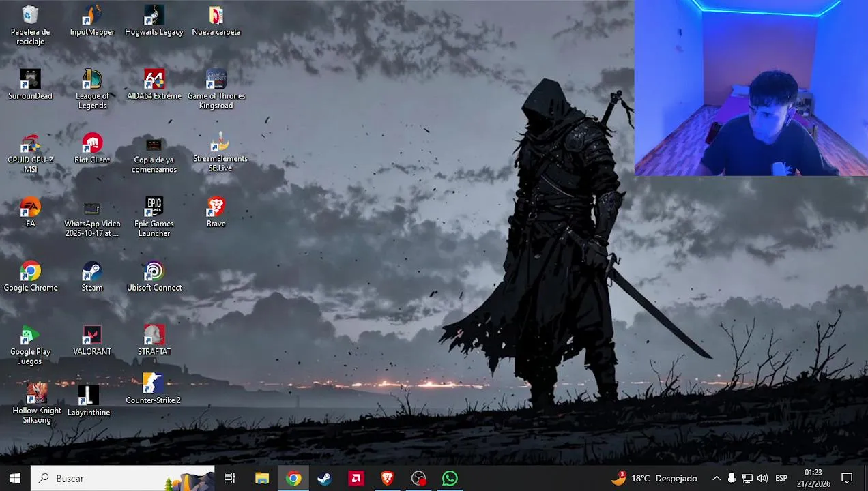The height and width of the screenshot is (491, 868).
Task: Select the SurrounDead game shortcut
Action: (30, 85)
